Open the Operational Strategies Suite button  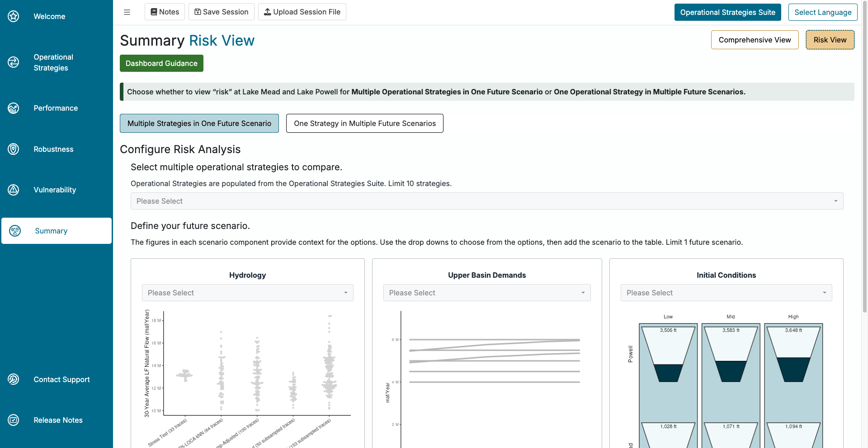tap(727, 12)
